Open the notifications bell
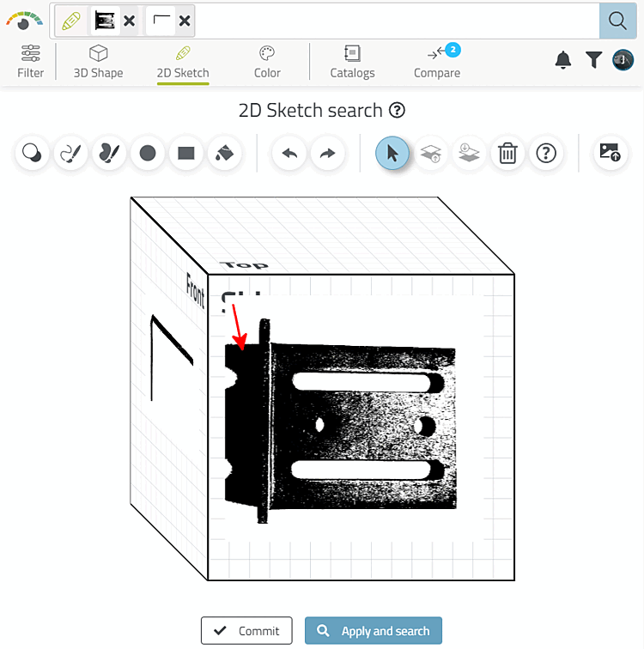 (x=563, y=60)
